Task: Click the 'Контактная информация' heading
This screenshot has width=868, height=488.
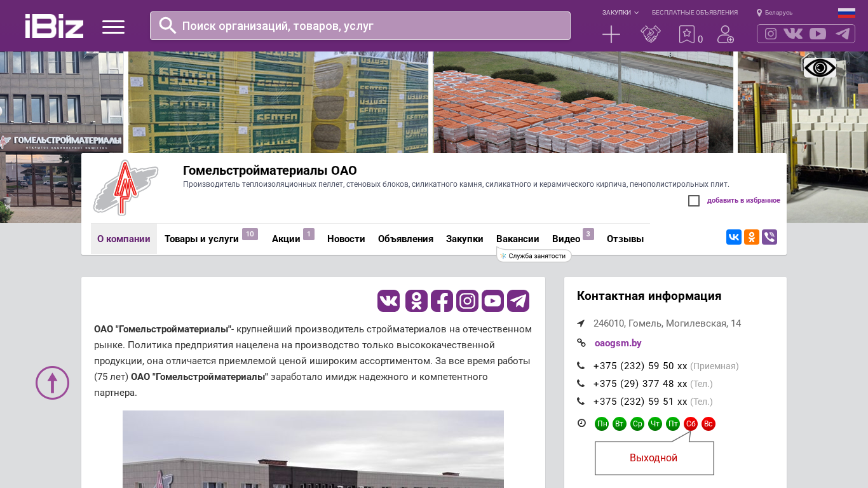Action: (x=649, y=296)
